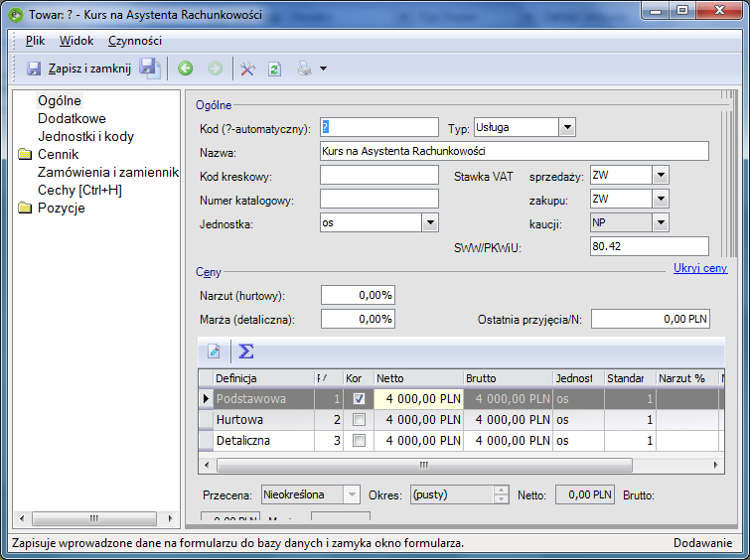Screen dimensions: 750x560
Task: Select Jednostki i kody in the tree
Action: 85,136
